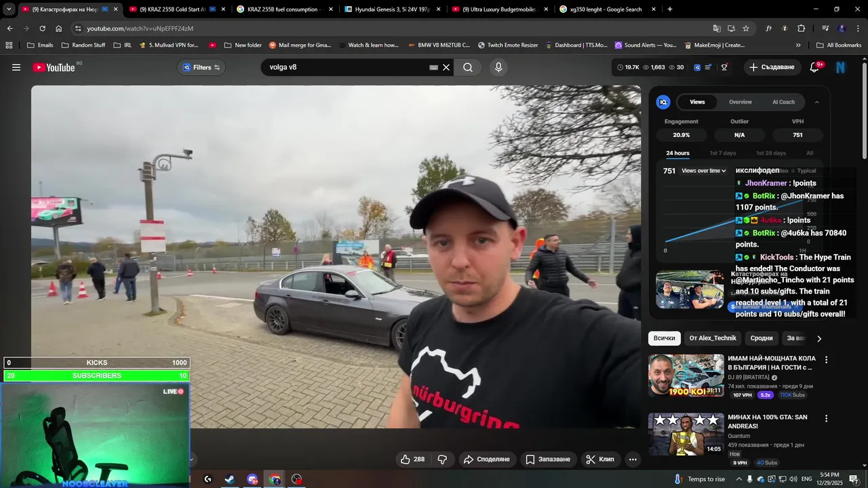Select the 'От Alex_Technik' chip
Viewport: 868px width, 488px height.
713,338
